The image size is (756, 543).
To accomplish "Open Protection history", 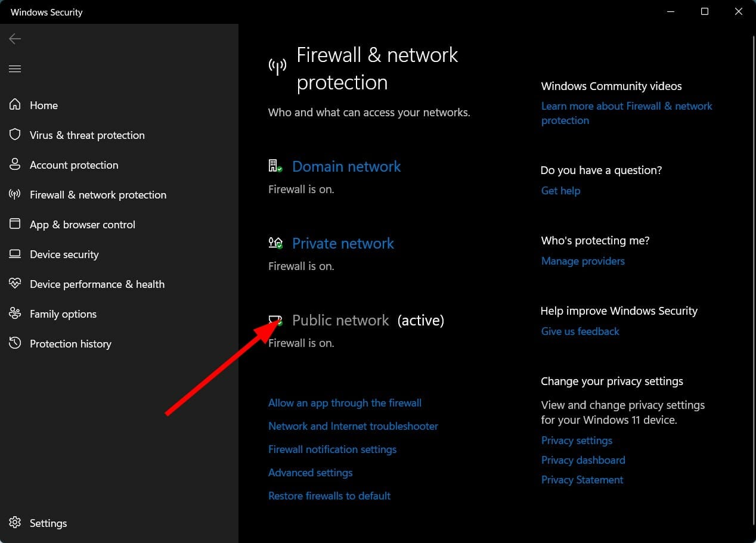I will click(70, 343).
